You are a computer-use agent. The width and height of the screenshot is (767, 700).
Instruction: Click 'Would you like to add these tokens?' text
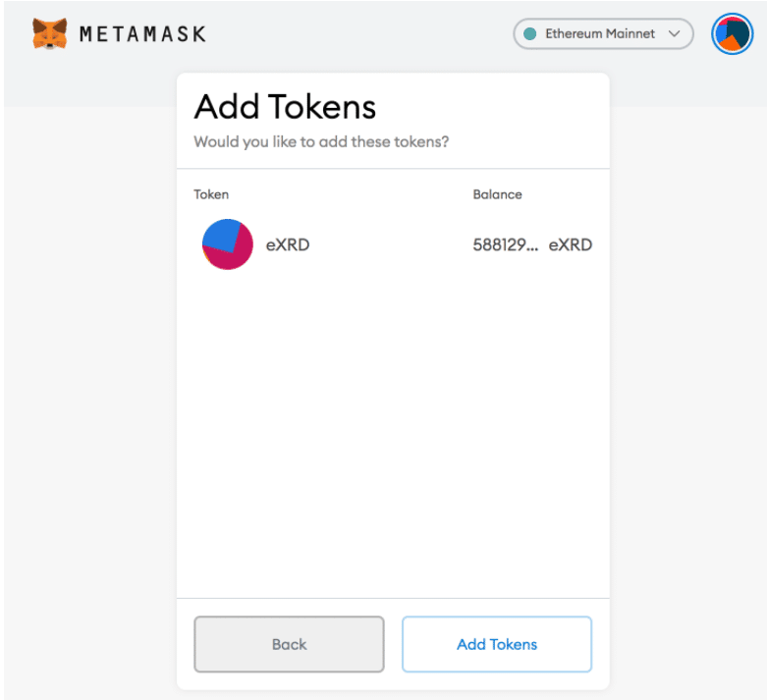tap(321, 141)
